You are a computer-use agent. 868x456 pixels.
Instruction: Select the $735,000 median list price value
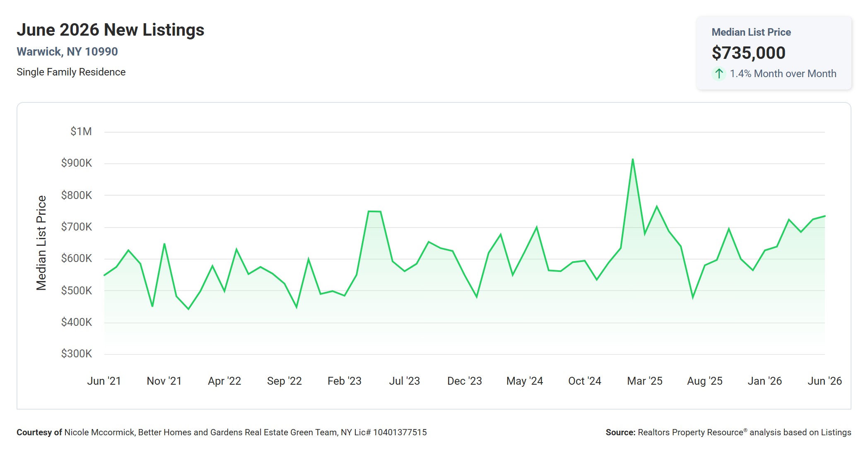[748, 53]
